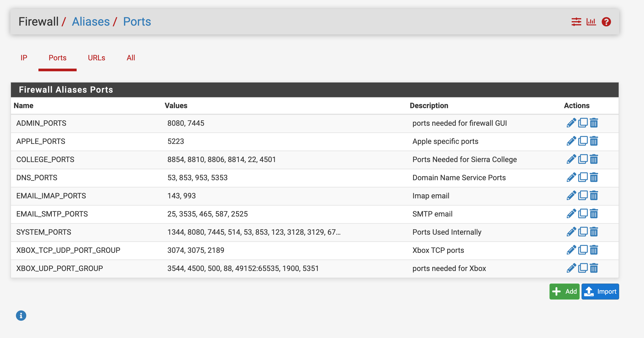644x338 pixels.
Task: Edit the EMAIL_SMTP_PORTS alias
Action: tap(571, 214)
